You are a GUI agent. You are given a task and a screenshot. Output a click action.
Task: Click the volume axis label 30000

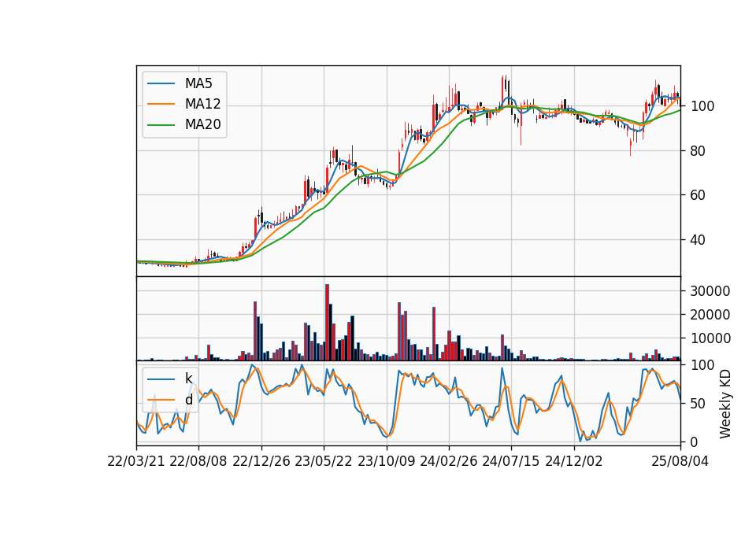click(x=710, y=291)
